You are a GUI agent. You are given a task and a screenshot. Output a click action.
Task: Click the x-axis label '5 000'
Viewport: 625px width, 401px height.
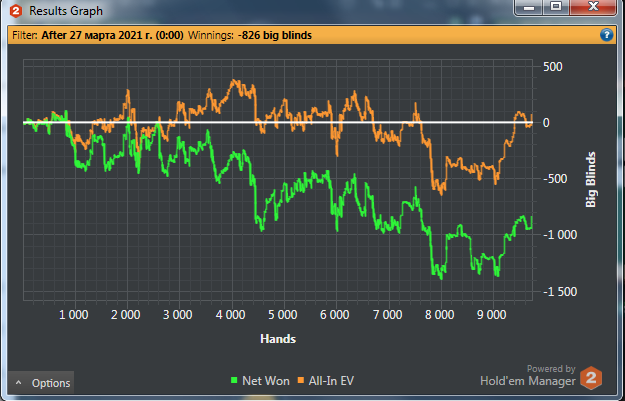coord(283,315)
